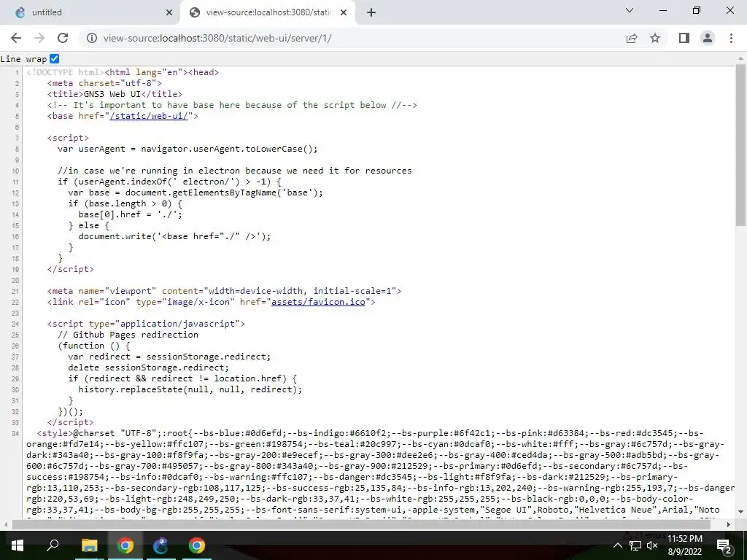Screen dimensions: 747x560
Task: Close the untitled tab
Action: click(x=169, y=12)
